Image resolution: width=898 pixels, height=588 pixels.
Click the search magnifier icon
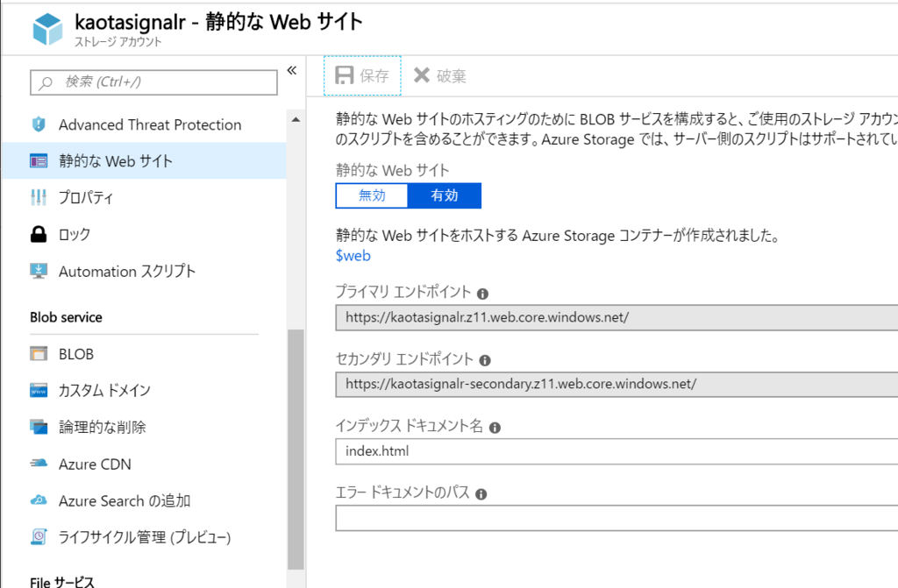tap(46, 83)
